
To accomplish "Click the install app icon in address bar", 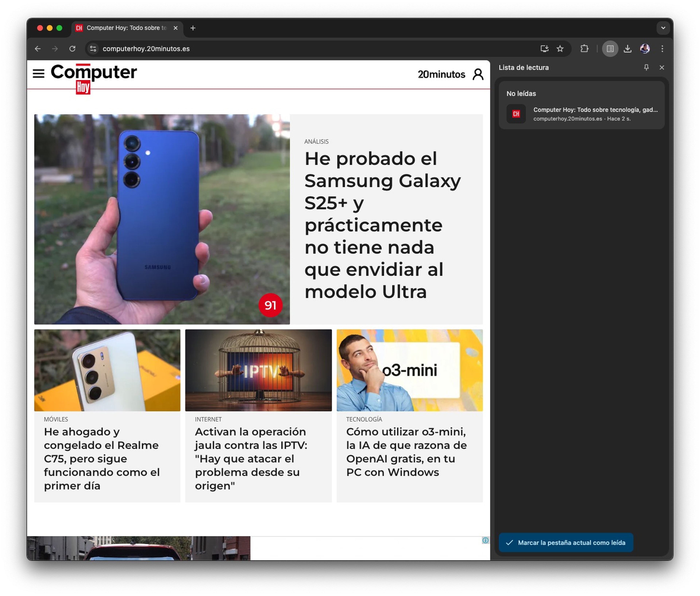I will coord(544,49).
